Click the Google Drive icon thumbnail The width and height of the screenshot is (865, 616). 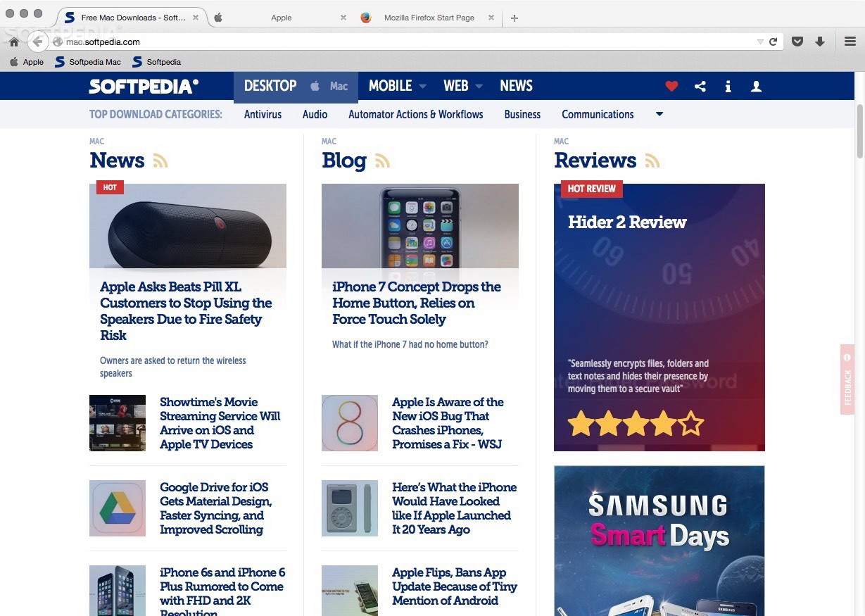click(118, 508)
